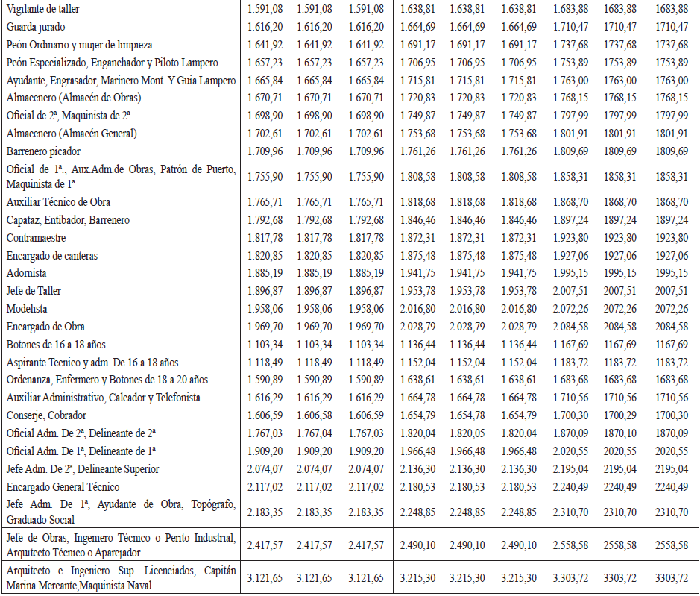The image size is (700, 596).
Task: Click the 'Encargado de canteras' cell
Action: coord(53,256)
